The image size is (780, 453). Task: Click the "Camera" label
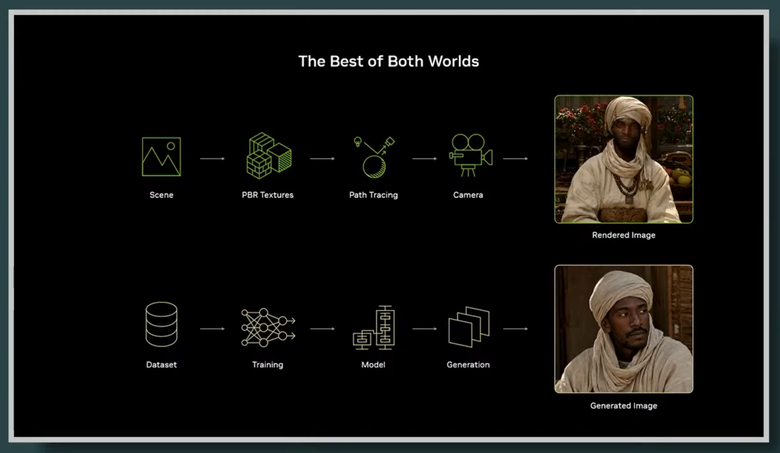[x=468, y=195]
